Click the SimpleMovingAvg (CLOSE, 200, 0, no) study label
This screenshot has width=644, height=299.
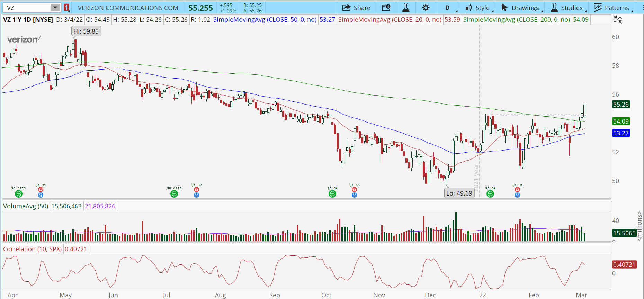[517, 20]
